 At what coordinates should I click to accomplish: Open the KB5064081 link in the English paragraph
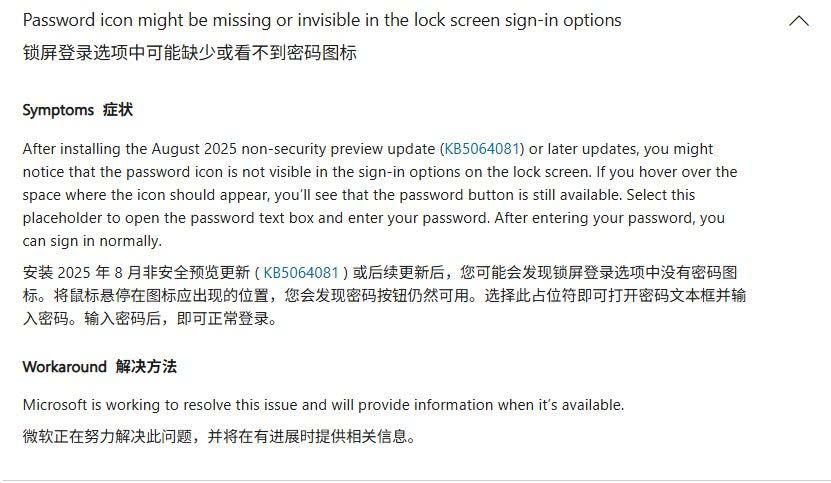pos(482,149)
